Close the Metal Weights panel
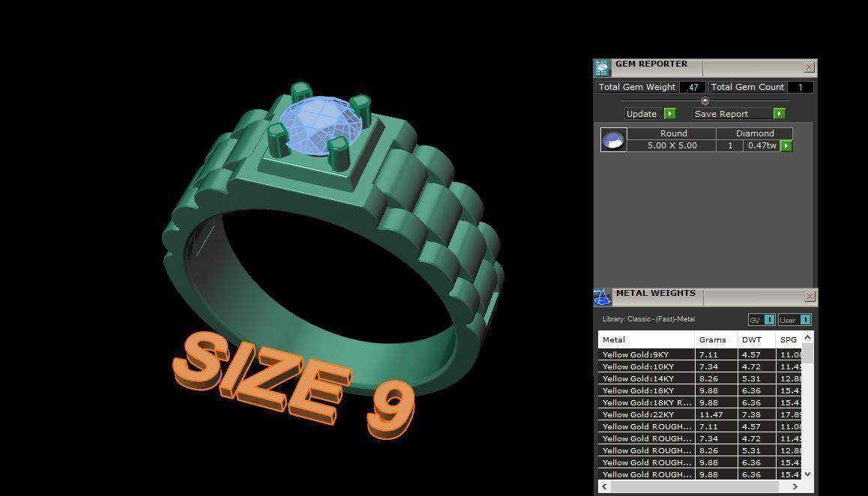 coord(810,296)
